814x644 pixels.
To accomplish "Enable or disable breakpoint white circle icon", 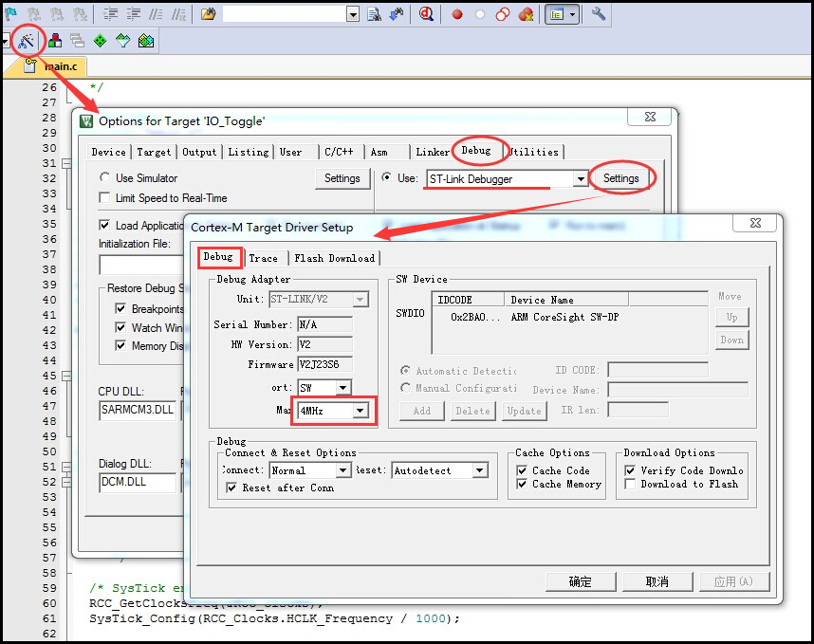I will point(480,14).
